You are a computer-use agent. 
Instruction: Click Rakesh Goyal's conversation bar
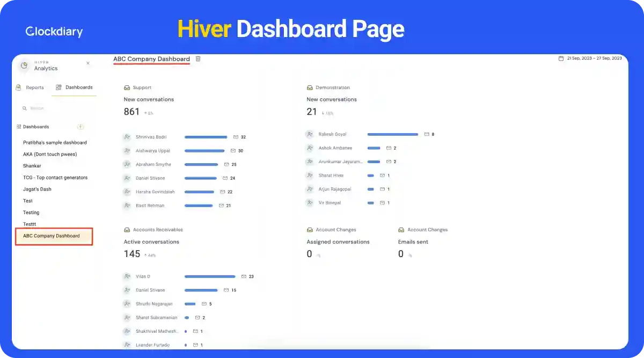click(x=393, y=134)
